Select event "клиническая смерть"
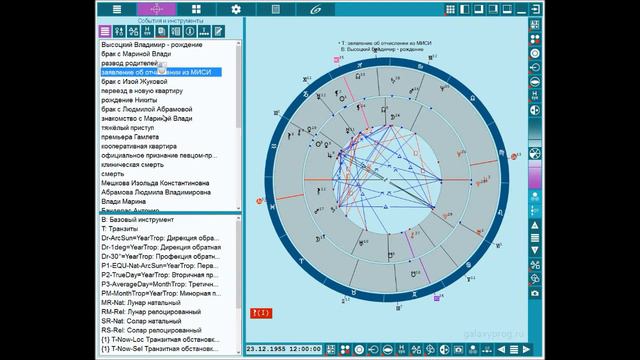Screen dimensions: 640x360 tap(132, 164)
